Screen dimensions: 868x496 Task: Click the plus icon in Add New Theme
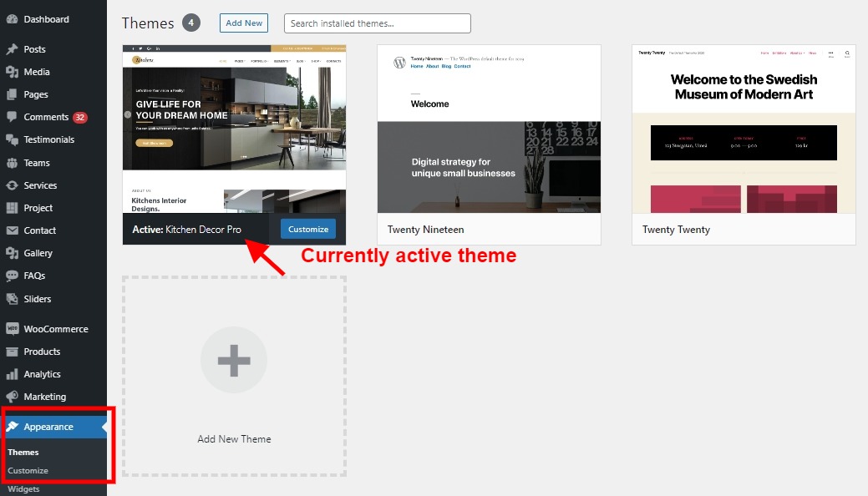(234, 361)
